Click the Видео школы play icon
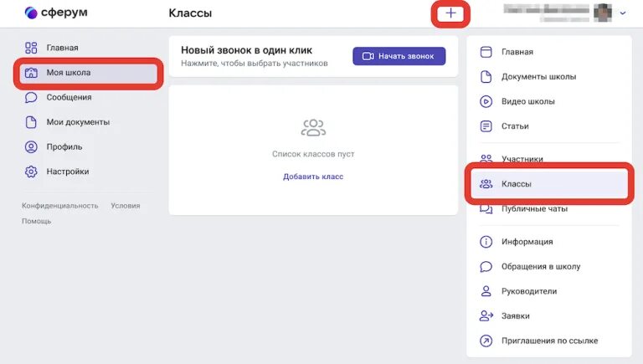643x364 pixels. [x=486, y=101]
